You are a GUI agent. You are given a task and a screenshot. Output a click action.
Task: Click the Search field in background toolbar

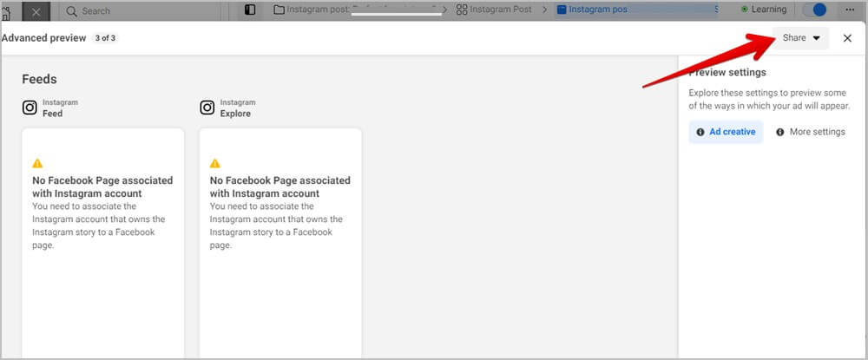[x=140, y=11]
